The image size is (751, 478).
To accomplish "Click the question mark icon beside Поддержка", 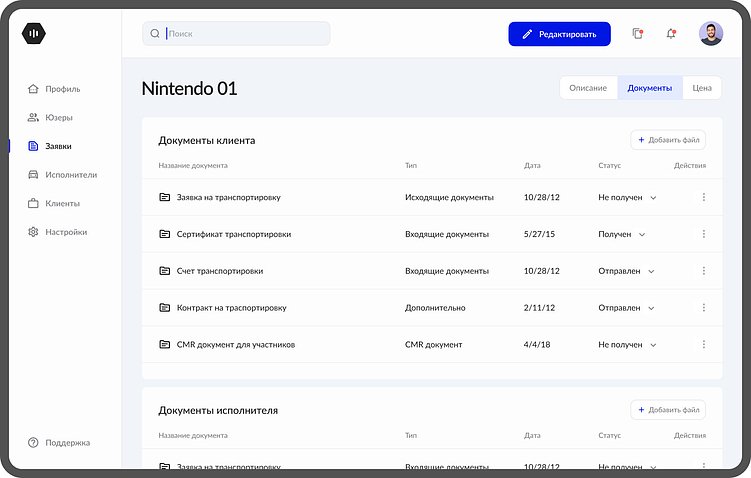I will [x=33, y=443].
